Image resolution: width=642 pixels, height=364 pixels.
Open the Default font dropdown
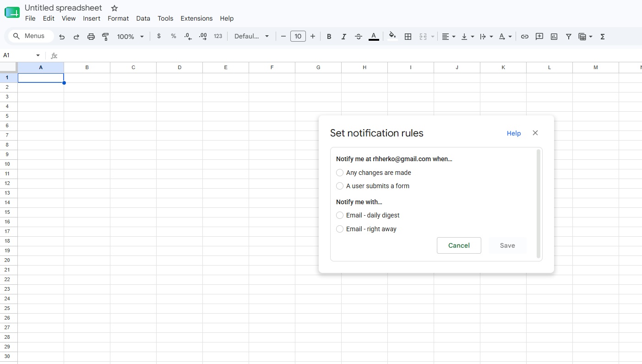click(251, 36)
